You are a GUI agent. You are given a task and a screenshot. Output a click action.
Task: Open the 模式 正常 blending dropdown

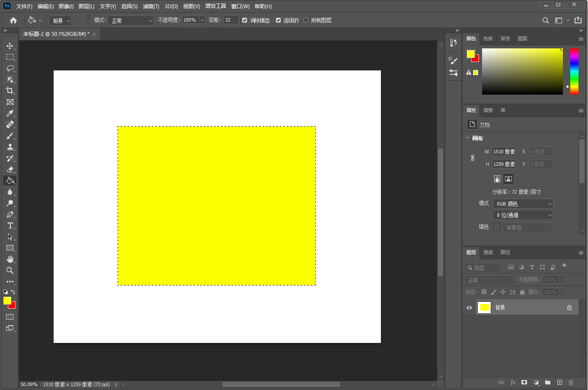(131, 20)
